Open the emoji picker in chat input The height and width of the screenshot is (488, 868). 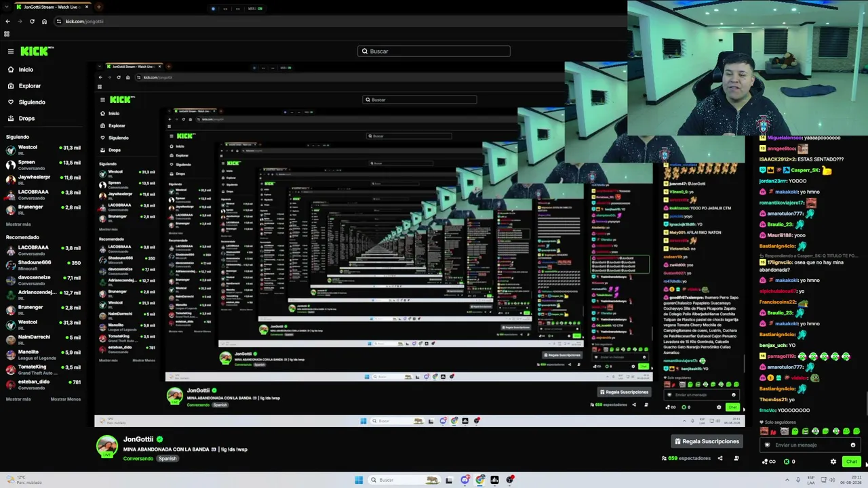(853, 445)
